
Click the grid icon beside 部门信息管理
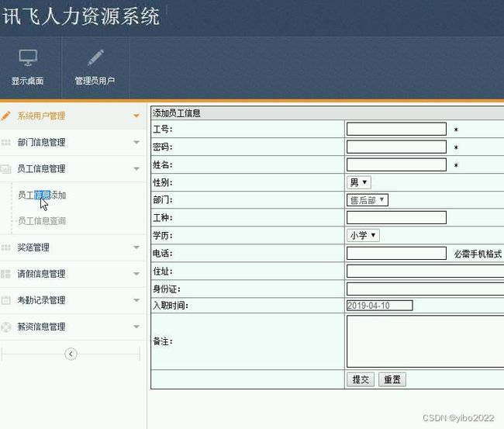pos(5,143)
